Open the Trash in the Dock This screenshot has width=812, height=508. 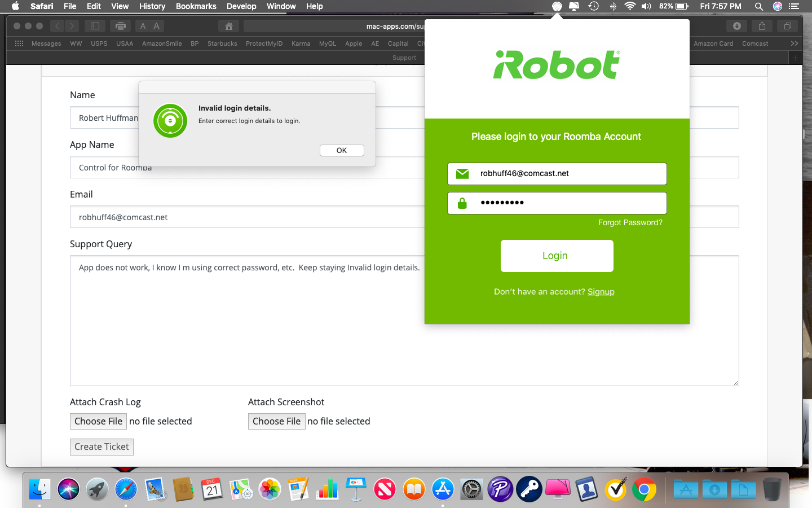772,489
